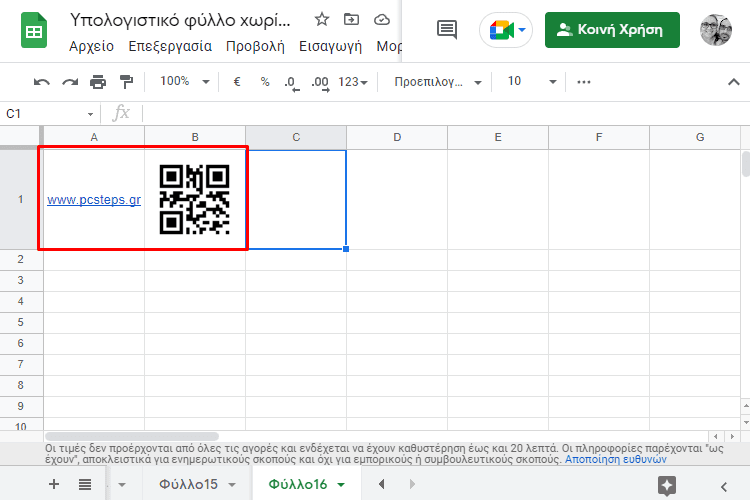Image resolution: width=750 pixels, height=500 pixels.
Task: Open the 100% zoom dropdown
Action: [185, 81]
